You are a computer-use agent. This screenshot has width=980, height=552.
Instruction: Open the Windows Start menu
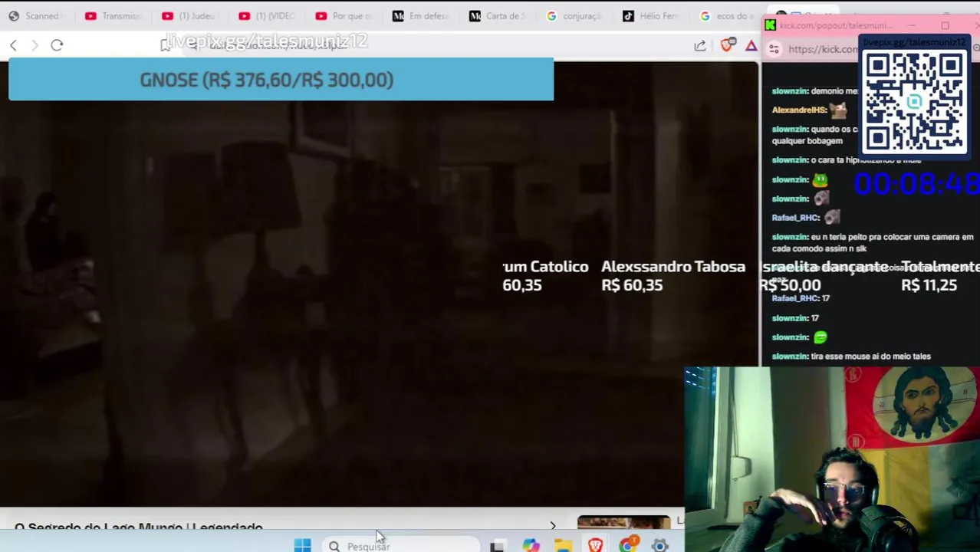click(302, 545)
